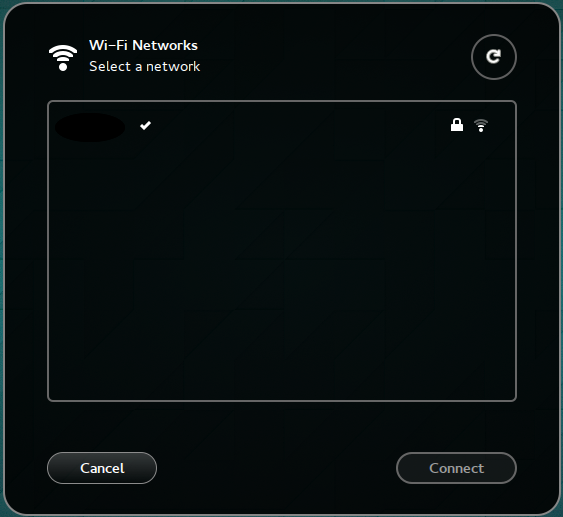Rescan for Wi-Fi networks using the reload arrow
Image resolution: width=563 pixels, height=517 pixels.
coord(494,57)
